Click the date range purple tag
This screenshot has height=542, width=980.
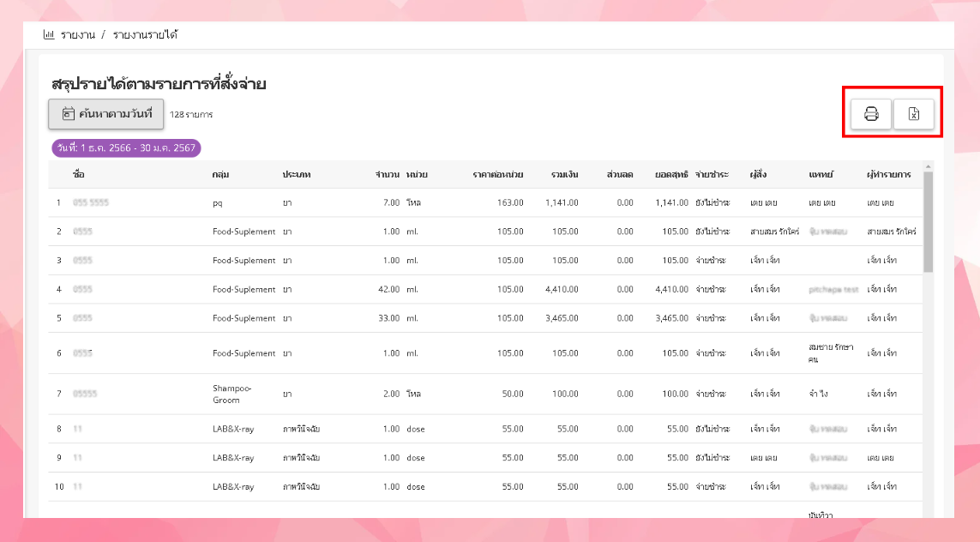pyautogui.click(x=126, y=148)
